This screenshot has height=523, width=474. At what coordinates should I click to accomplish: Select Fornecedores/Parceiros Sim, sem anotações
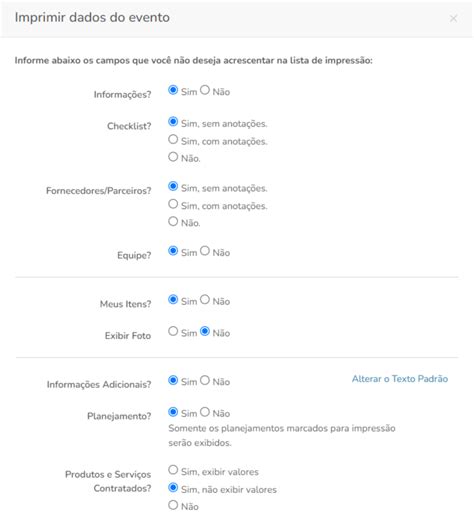pos(173,186)
